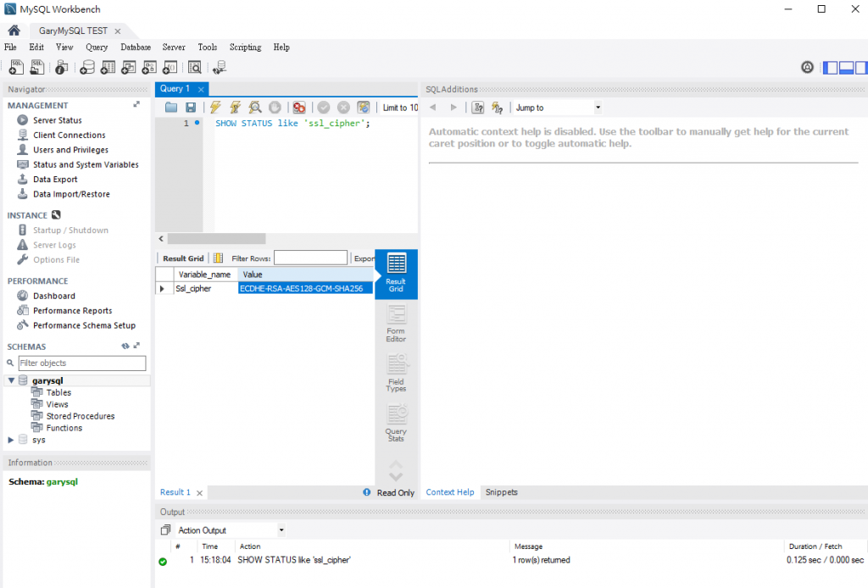Viewport: 868px width, 588px height.
Task: Toggle the Output bottom panel visibility
Action: click(846, 68)
